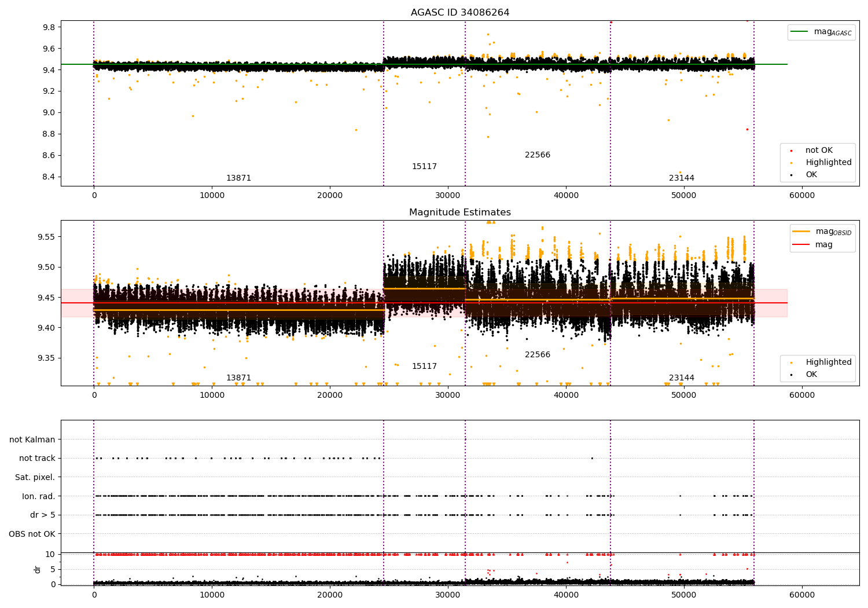Click OBSID label 23144 in the top plot
This screenshot has height=608, width=868.
coord(682,178)
